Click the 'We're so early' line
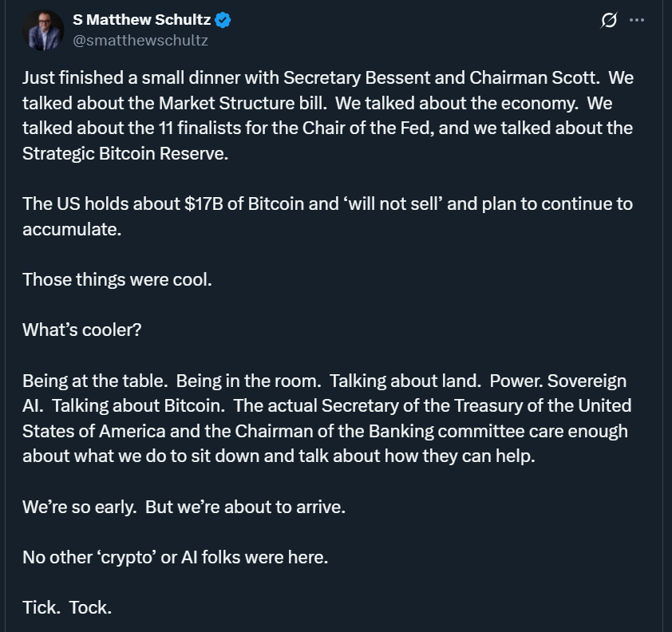 coord(184,507)
